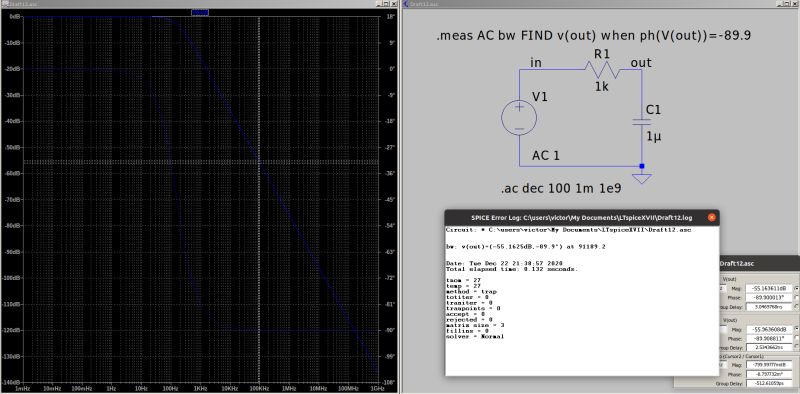
Task: Minimize the plot window
Action: pos(380,4)
